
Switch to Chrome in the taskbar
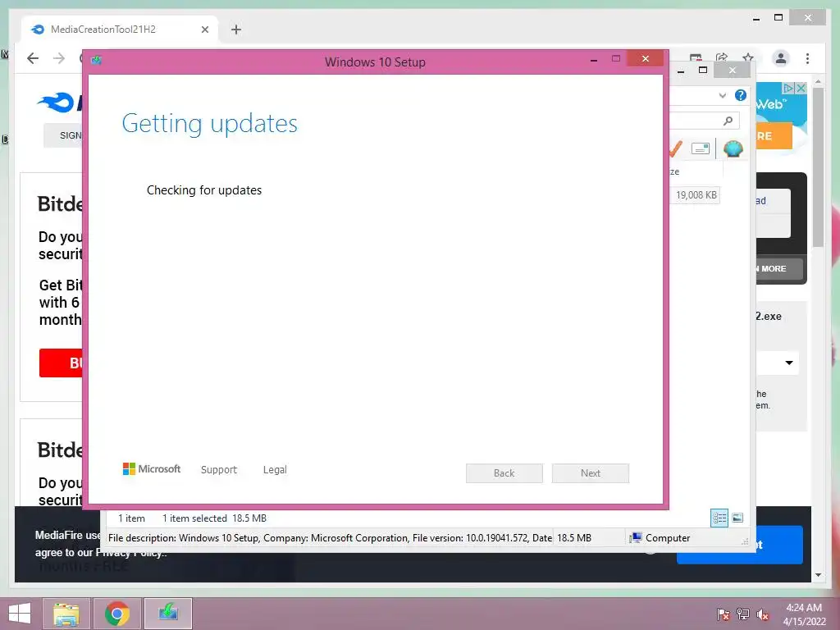click(117, 614)
